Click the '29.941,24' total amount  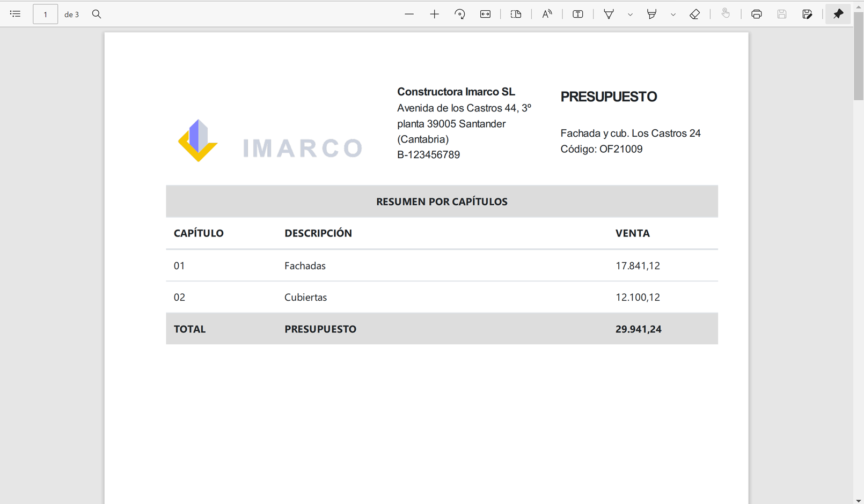point(638,329)
